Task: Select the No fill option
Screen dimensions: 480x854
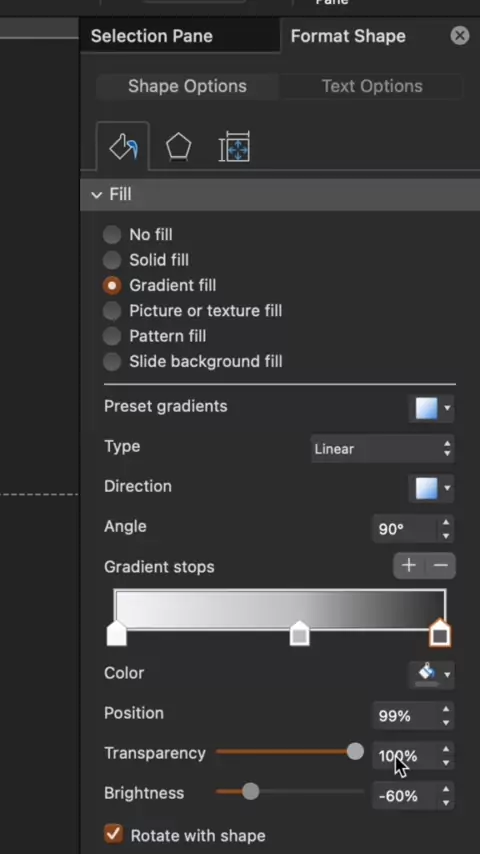Action: [x=138, y=235]
